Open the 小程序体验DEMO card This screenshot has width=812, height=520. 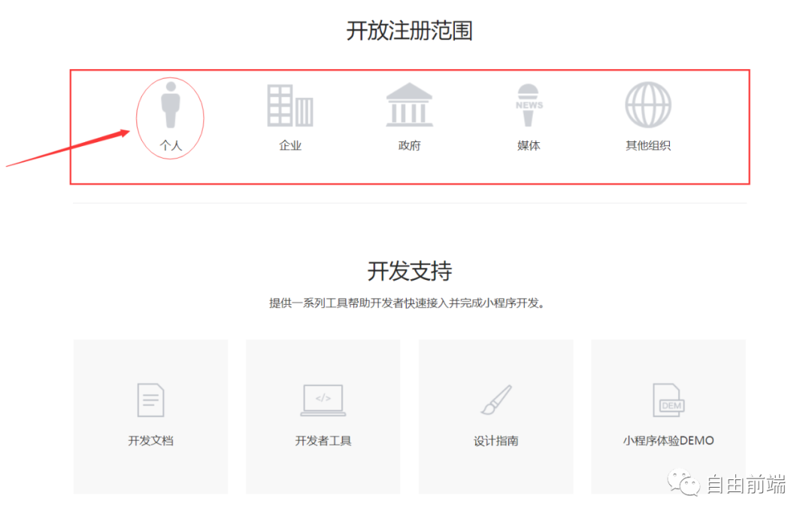coord(668,416)
